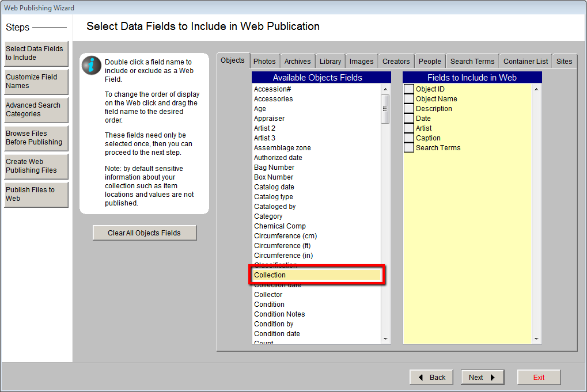The image size is (587, 392).
Task: Click the Fields to Include scroll down arrow
Action: [536, 339]
